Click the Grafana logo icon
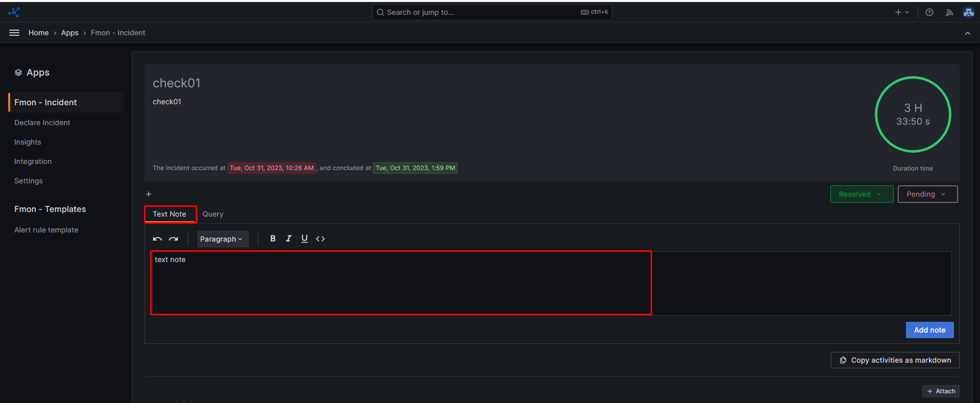The image size is (980, 403). [x=14, y=12]
